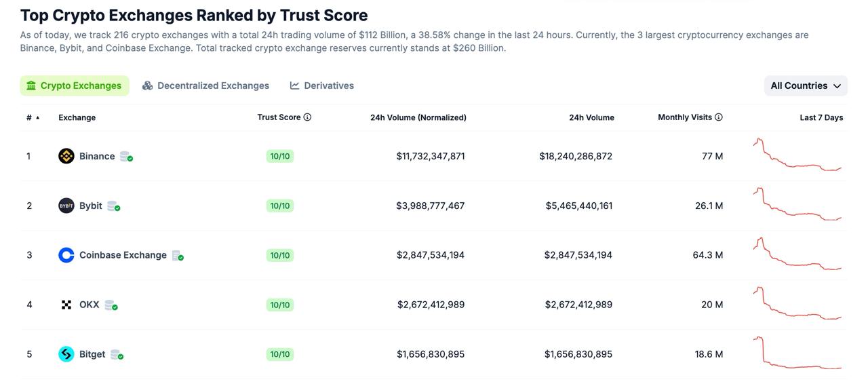The height and width of the screenshot is (384, 868).
Task: Open the Bitget exchange link
Action: coord(92,354)
